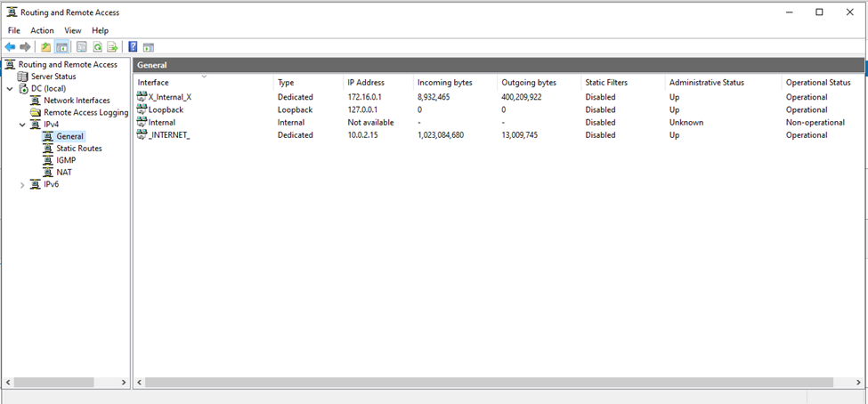Toggle the Show/Hide Action Pane icon
Image resolution: width=868 pixels, height=404 pixels.
click(149, 47)
